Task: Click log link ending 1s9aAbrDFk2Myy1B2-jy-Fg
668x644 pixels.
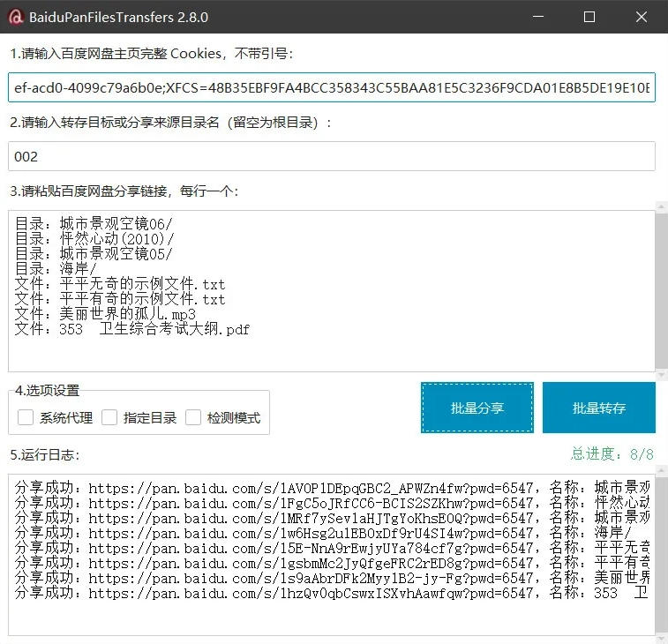Action: point(311,578)
